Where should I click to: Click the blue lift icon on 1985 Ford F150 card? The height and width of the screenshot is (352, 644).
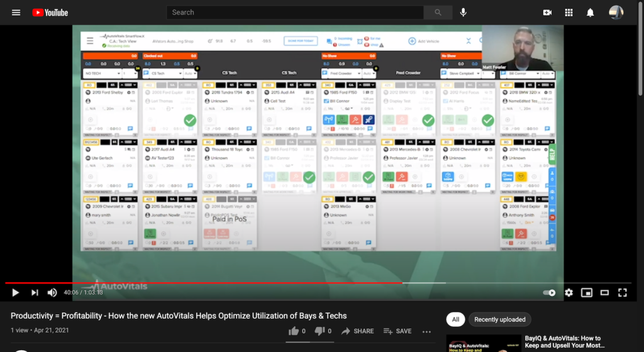[328, 120]
